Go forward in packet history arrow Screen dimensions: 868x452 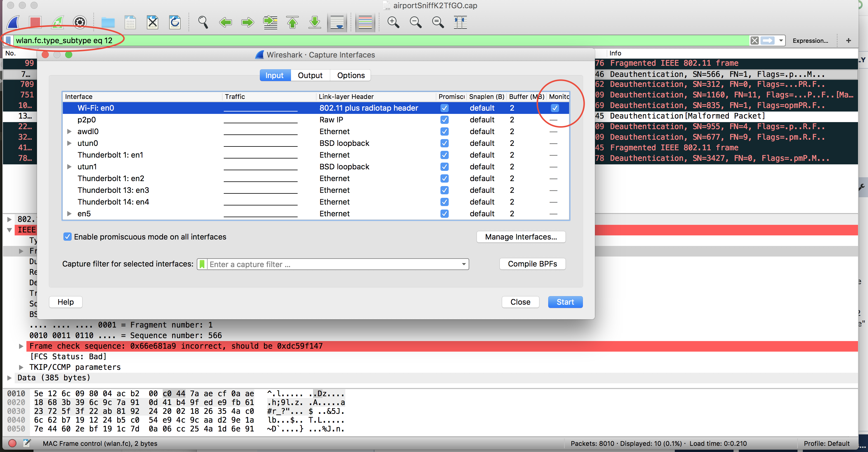click(248, 22)
